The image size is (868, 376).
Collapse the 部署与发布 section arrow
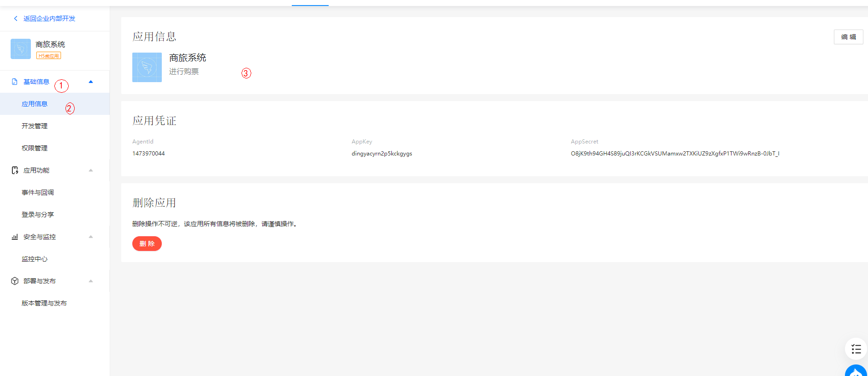tap(91, 281)
